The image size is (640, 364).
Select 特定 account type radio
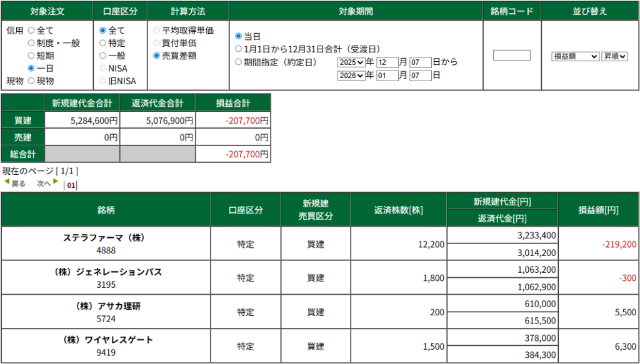coord(103,43)
